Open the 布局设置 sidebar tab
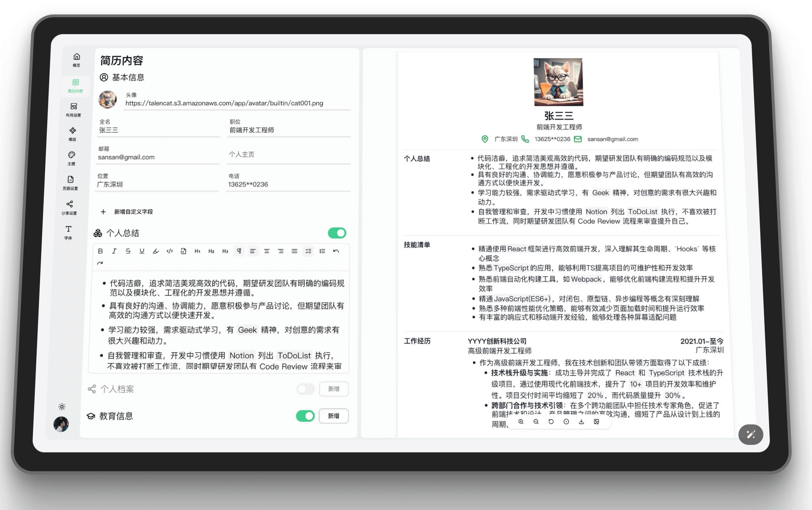Image resolution: width=812 pixels, height=510 pixels. point(74,109)
